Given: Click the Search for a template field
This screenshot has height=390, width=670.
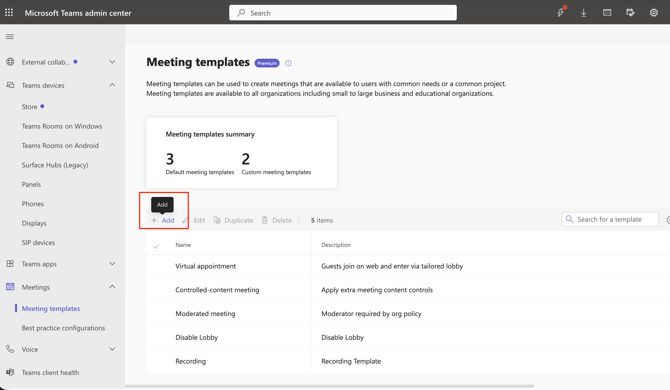Looking at the screenshot, I should coord(610,219).
